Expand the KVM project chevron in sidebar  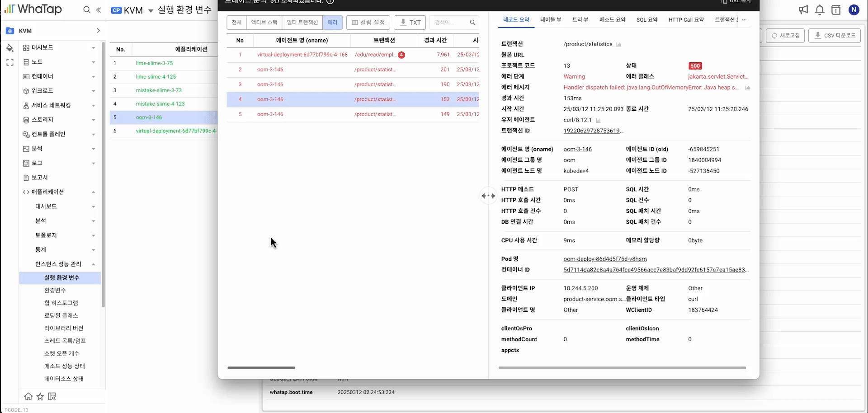(98, 31)
